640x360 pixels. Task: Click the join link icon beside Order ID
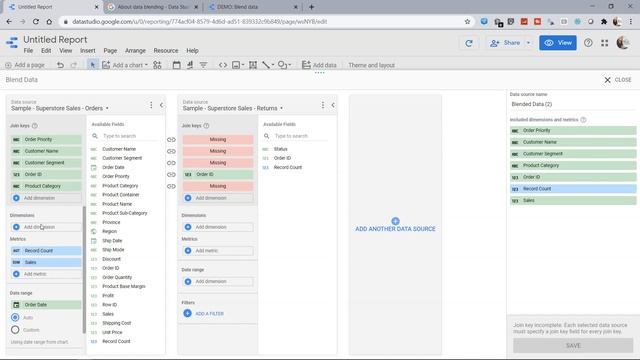coord(171,175)
